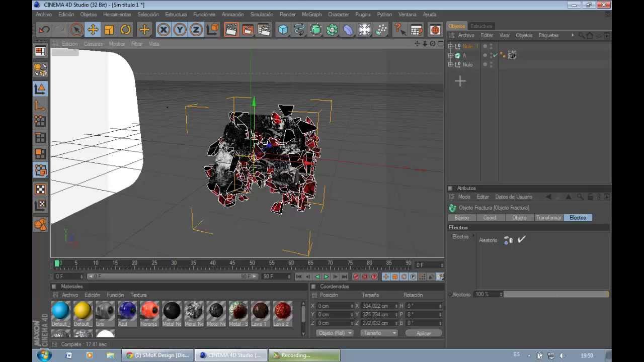This screenshot has height=362, width=644.
Task: Select the Edges mode sidebar icon
Action: pyautogui.click(x=40, y=137)
